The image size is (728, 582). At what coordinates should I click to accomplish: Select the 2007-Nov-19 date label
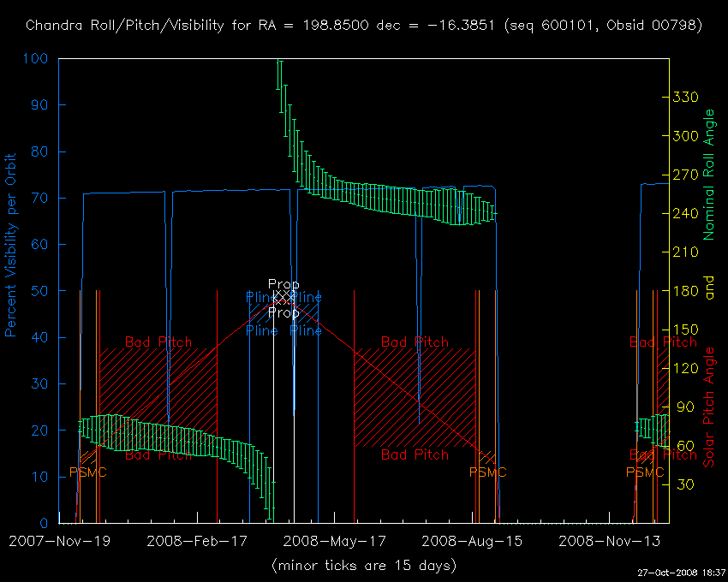(58, 542)
